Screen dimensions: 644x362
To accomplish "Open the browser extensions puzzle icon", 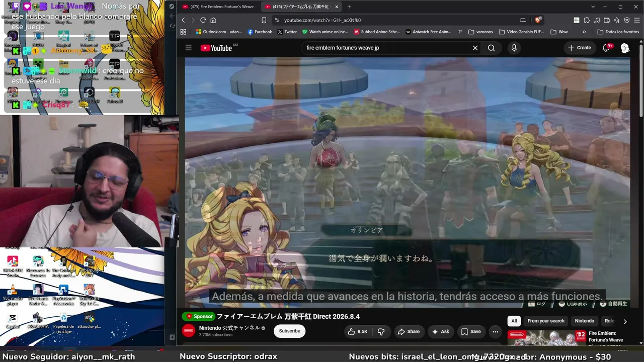I will pyautogui.click(x=587, y=20).
